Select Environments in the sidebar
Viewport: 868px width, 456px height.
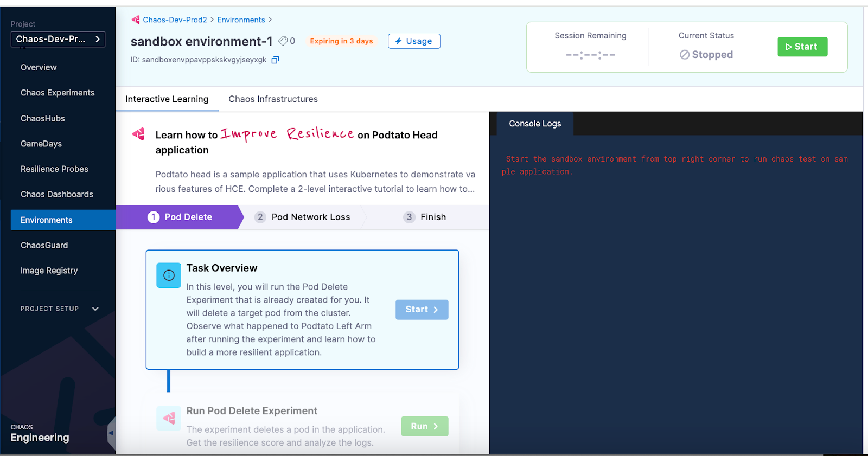(63, 220)
